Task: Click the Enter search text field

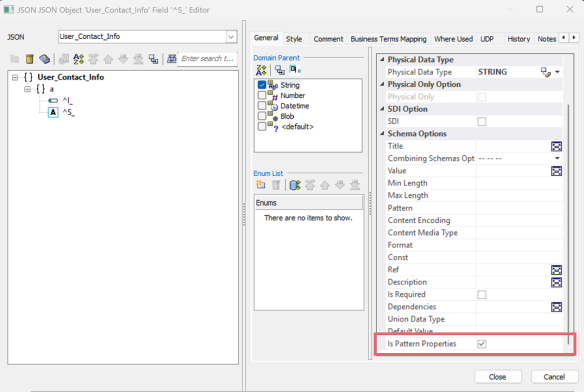Action: point(207,59)
